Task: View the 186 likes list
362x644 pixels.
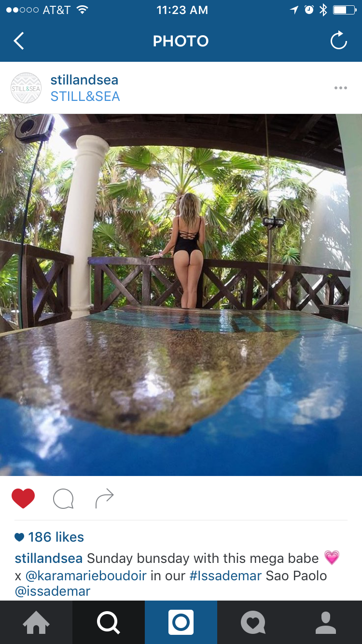Action: pos(49,537)
